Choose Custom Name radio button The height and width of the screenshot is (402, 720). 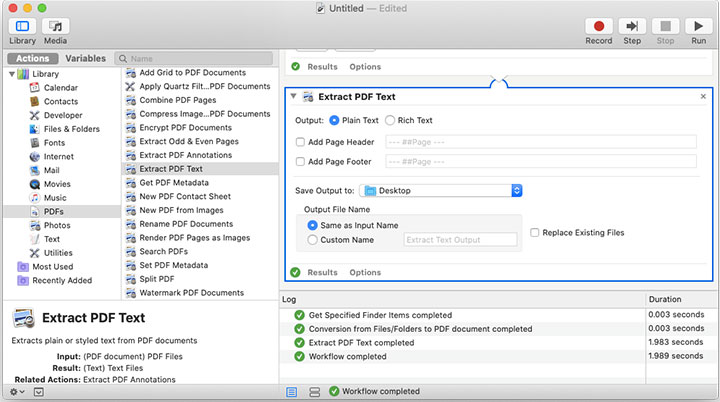(313, 240)
